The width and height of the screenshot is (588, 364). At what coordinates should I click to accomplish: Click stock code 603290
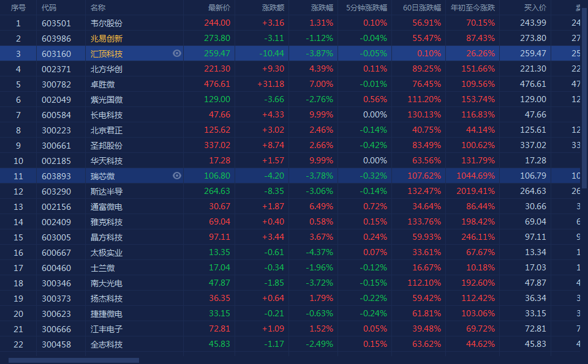(56, 191)
